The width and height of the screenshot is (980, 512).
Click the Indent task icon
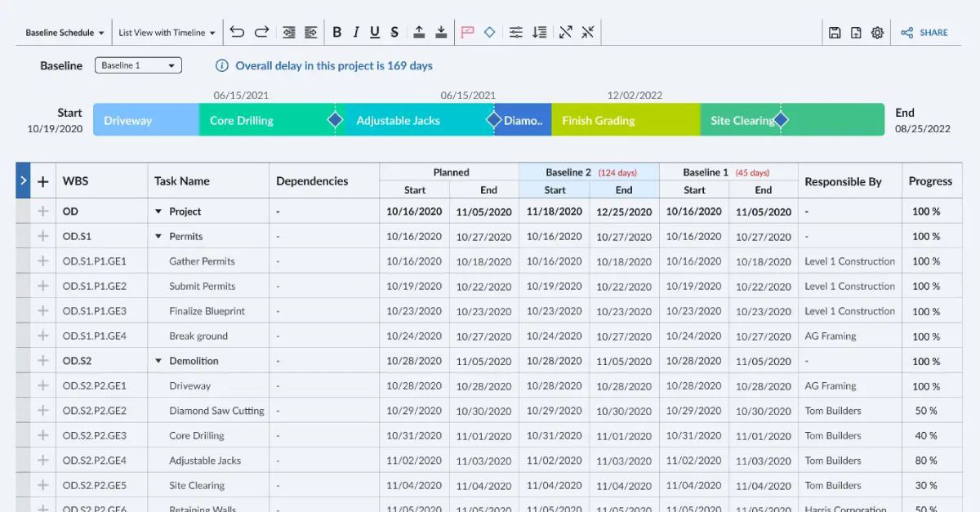[x=310, y=33]
